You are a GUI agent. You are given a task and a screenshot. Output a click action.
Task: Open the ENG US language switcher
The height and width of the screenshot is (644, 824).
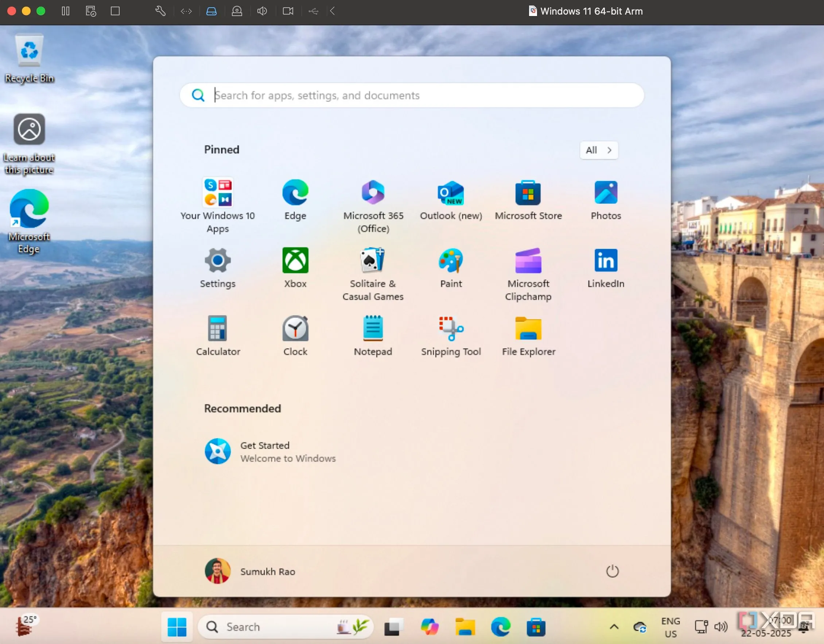pos(671,627)
